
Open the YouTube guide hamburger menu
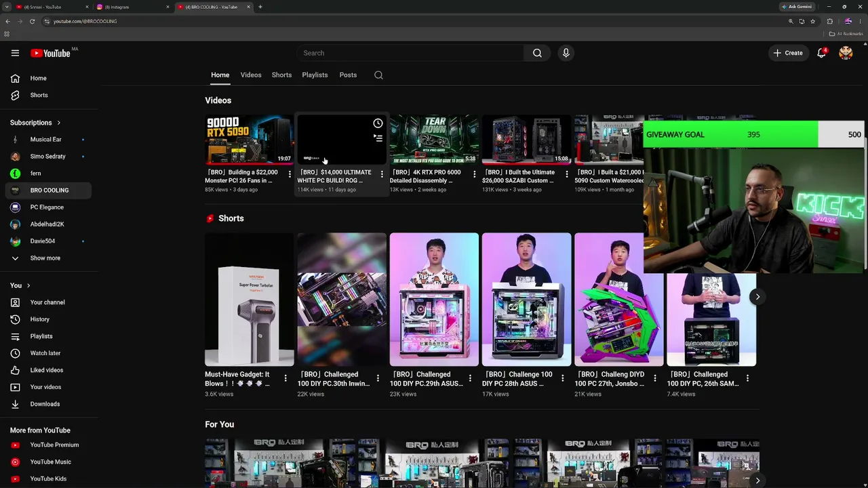(15, 53)
